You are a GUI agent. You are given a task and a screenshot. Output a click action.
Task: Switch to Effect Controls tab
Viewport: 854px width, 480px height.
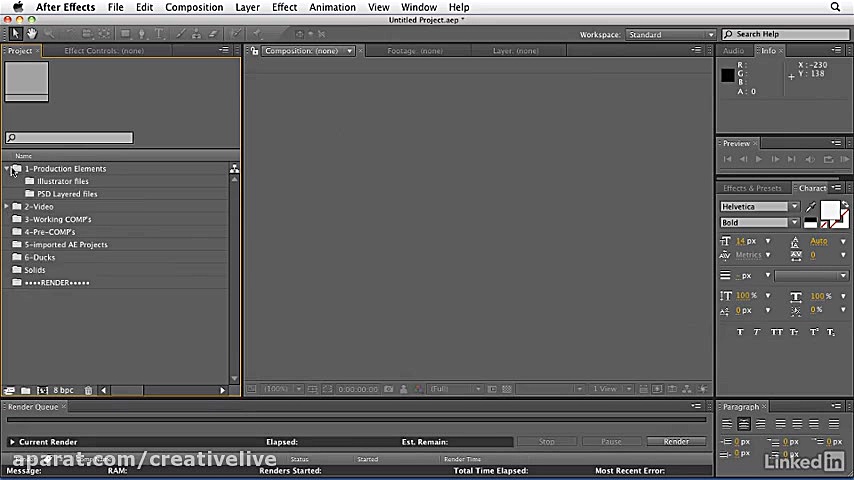pyautogui.click(x=104, y=51)
